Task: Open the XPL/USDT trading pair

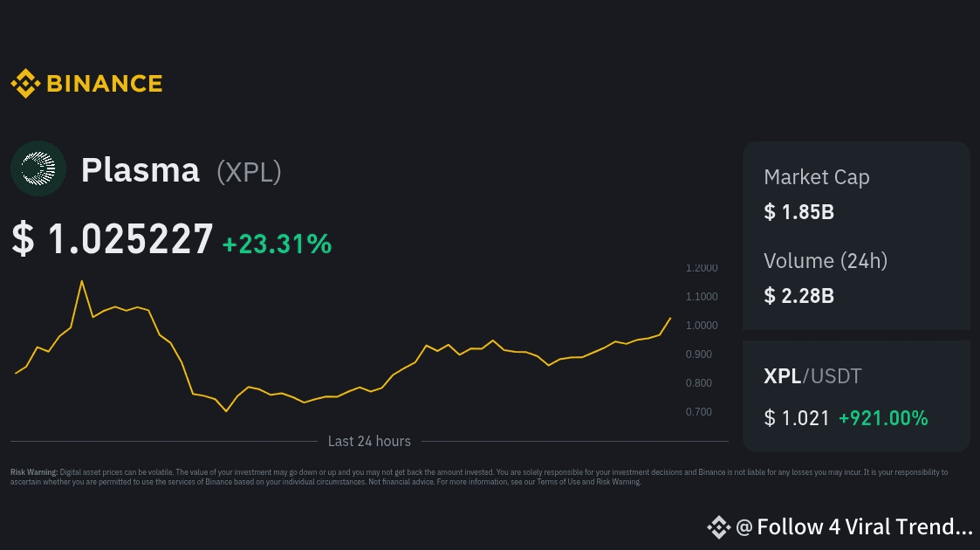Action: (x=812, y=376)
